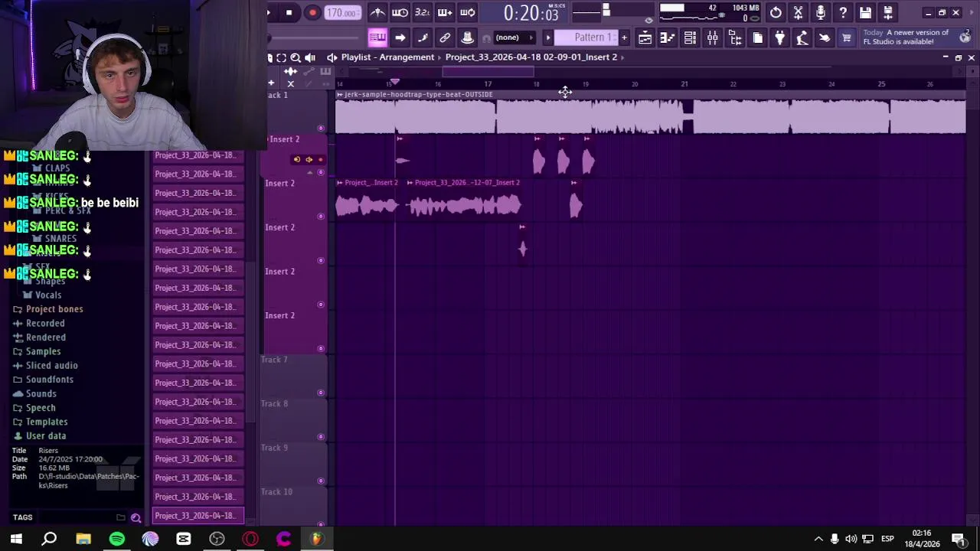
Task: Click the right arrow step-edit icon
Action: coord(400,37)
